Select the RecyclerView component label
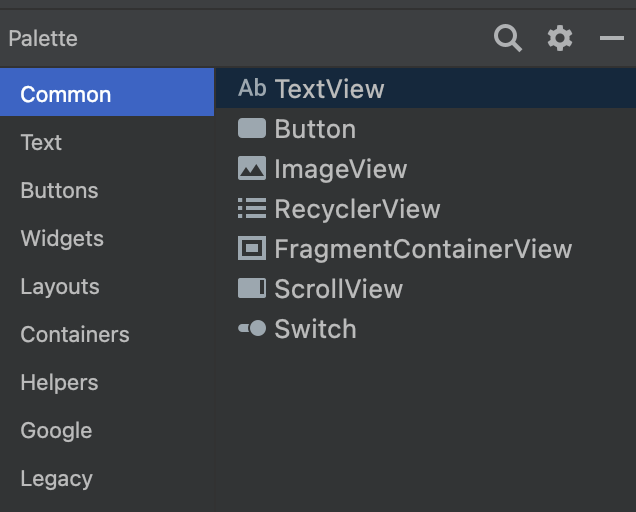This screenshot has width=636, height=512. pyautogui.click(x=357, y=209)
